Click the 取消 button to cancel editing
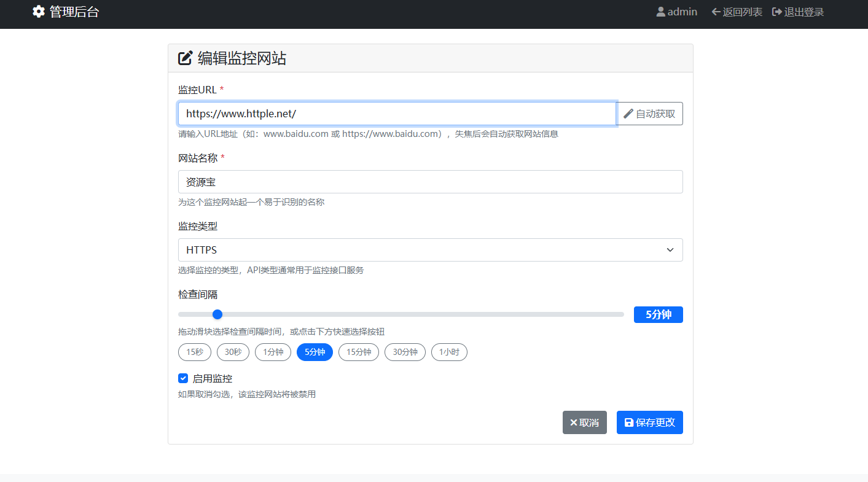 coord(584,422)
